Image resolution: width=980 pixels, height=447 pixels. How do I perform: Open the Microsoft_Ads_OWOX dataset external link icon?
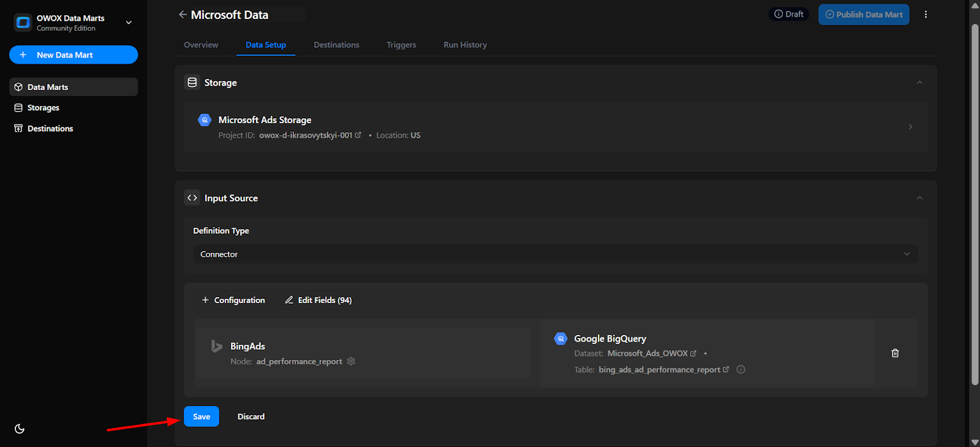coord(693,353)
